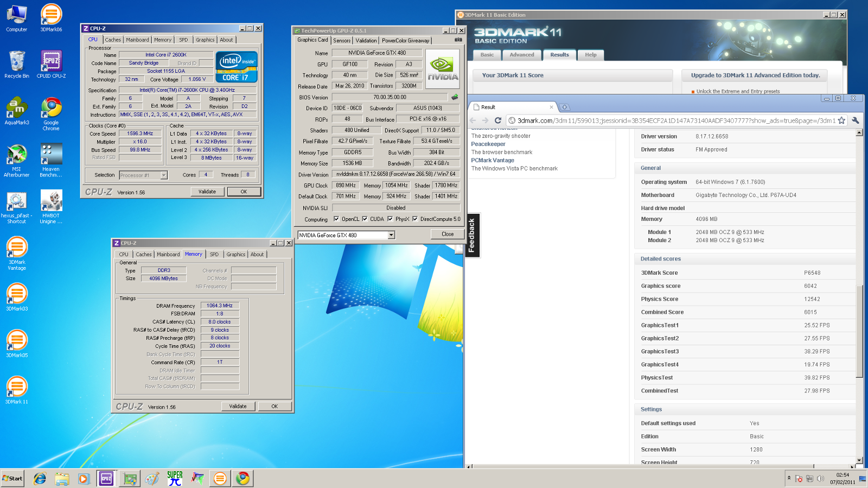This screenshot has width=868, height=488.
Task: Select Caches tab in upper CPU-Z window
Action: (113, 40)
